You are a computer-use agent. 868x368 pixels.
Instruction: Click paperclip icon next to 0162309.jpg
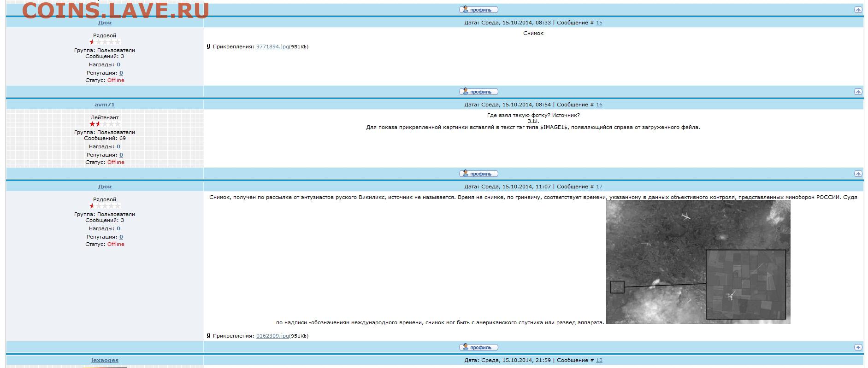[208, 336]
